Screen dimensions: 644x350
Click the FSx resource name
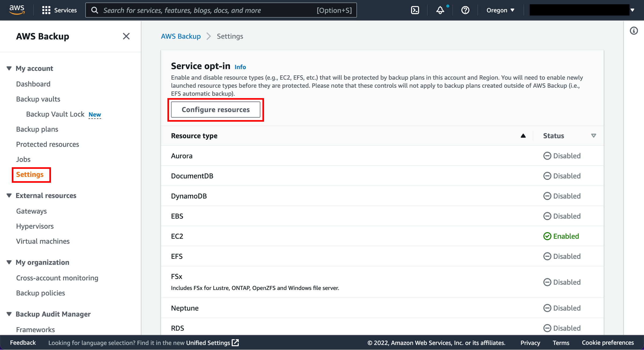[177, 277]
